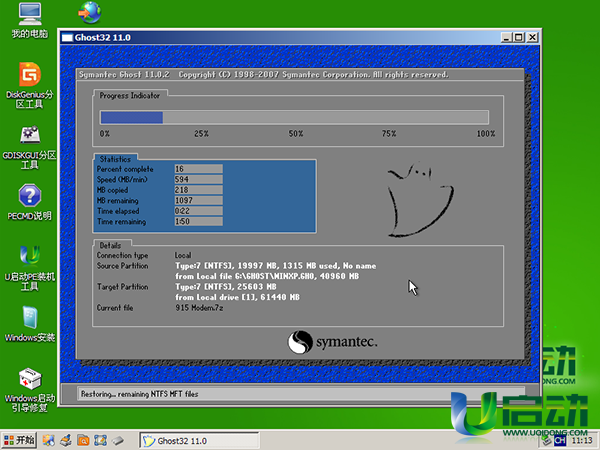Click the 11:13 taskbar clock
The height and width of the screenshot is (450, 600).
[x=582, y=441]
